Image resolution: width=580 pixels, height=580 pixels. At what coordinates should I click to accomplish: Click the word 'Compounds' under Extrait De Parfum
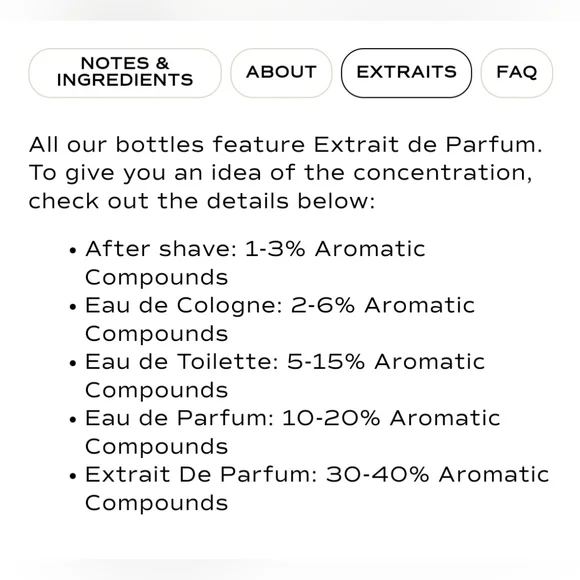point(156,503)
